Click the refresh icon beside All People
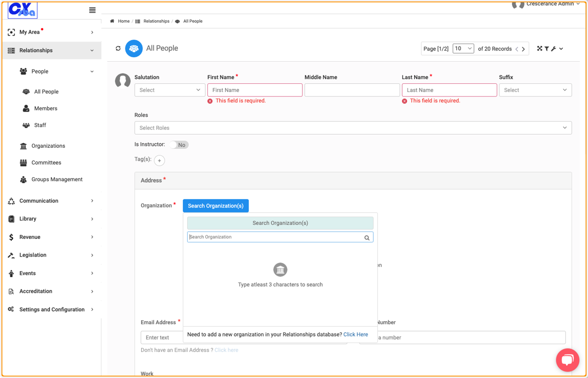This screenshot has height=378, width=588. (x=118, y=48)
